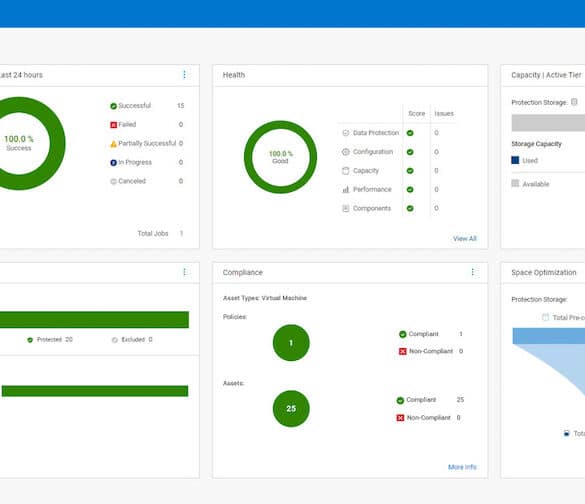
Task: Click Asset Types: Virtual Machine text
Action: [x=265, y=298]
